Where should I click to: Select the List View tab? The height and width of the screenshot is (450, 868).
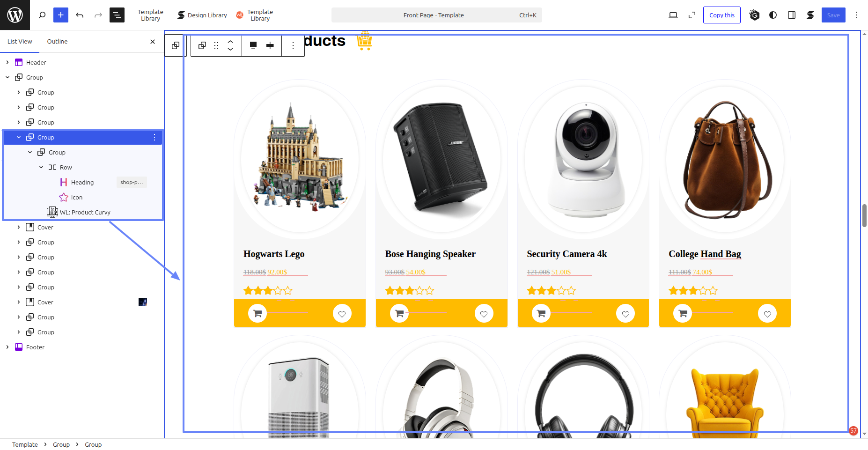[20, 41]
